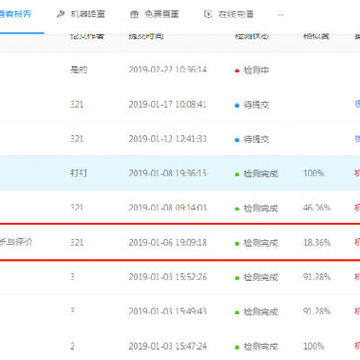Click 待提交 status in the 2019-01-12 row
Image resolution: width=360 pixels, height=360 pixels.
256,139
